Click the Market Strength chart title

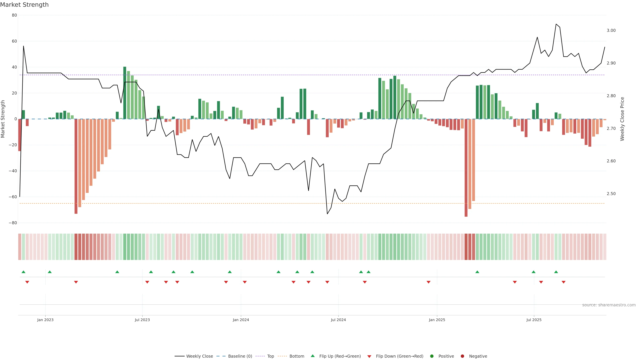point(24,5)
